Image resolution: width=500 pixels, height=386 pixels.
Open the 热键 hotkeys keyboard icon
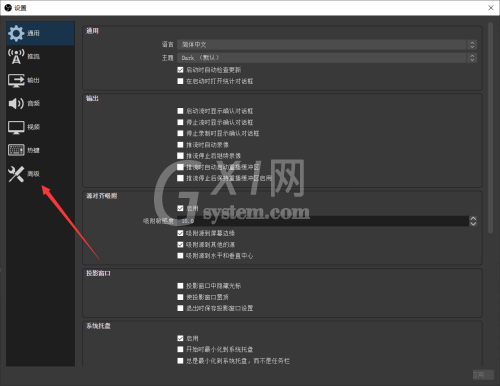coord(16,150)
